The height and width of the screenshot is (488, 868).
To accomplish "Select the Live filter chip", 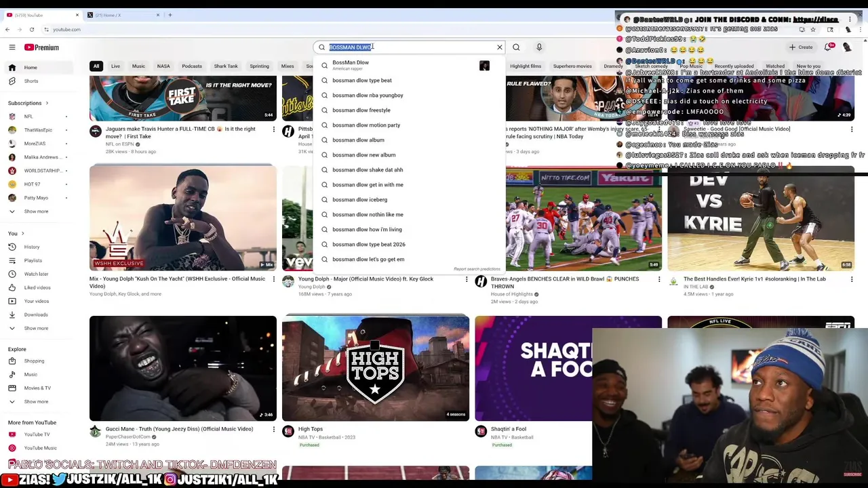I will [115, 66].
